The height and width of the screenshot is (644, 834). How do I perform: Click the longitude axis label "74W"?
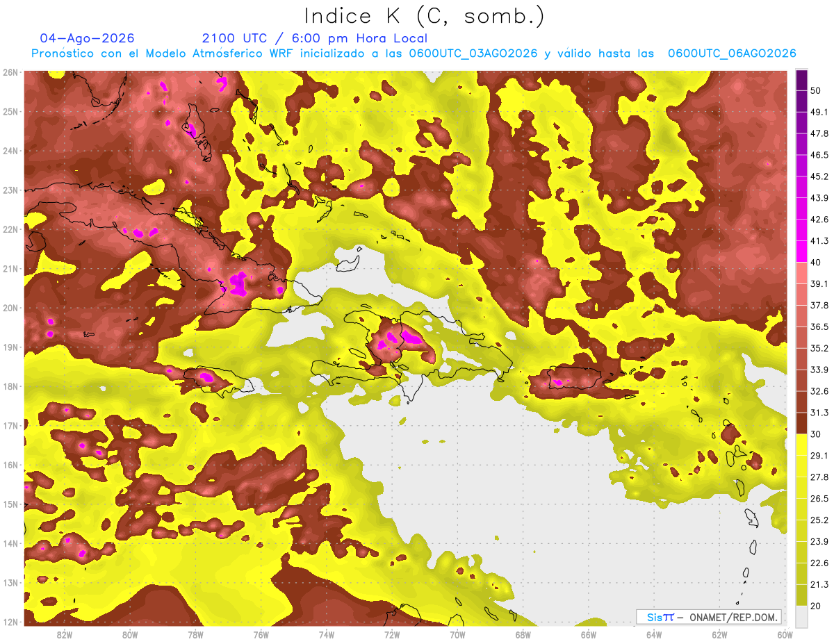pos(327,635)
